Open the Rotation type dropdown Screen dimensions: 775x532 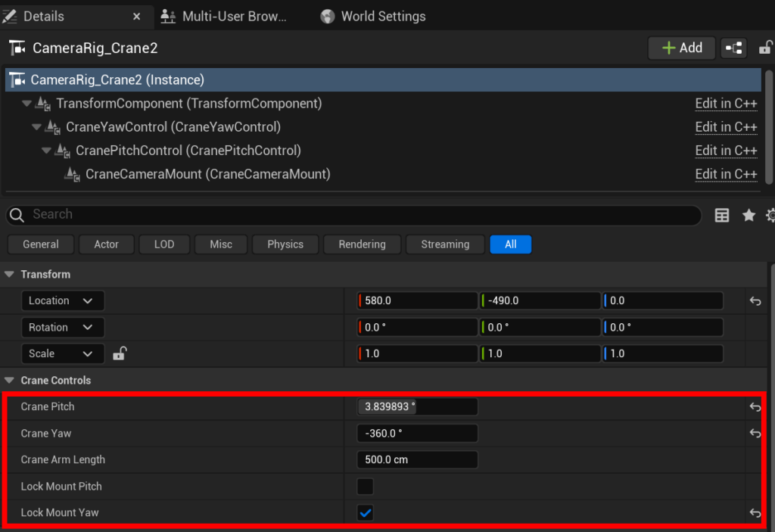point(62,328)
